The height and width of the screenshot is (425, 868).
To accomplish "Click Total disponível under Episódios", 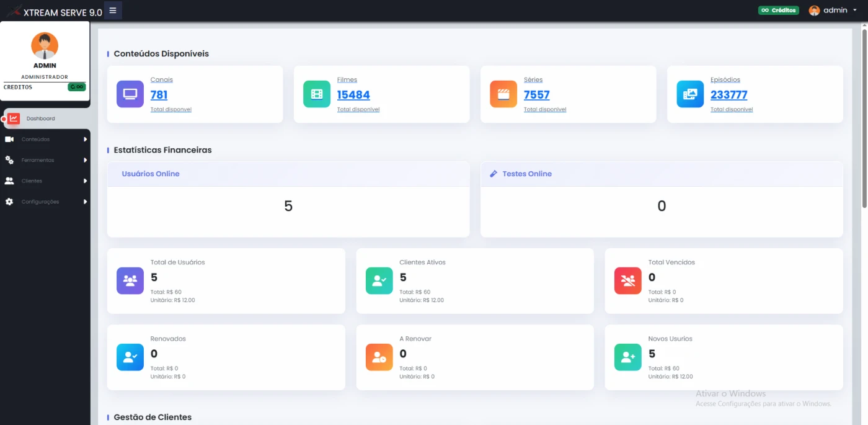I will (732, 109).
